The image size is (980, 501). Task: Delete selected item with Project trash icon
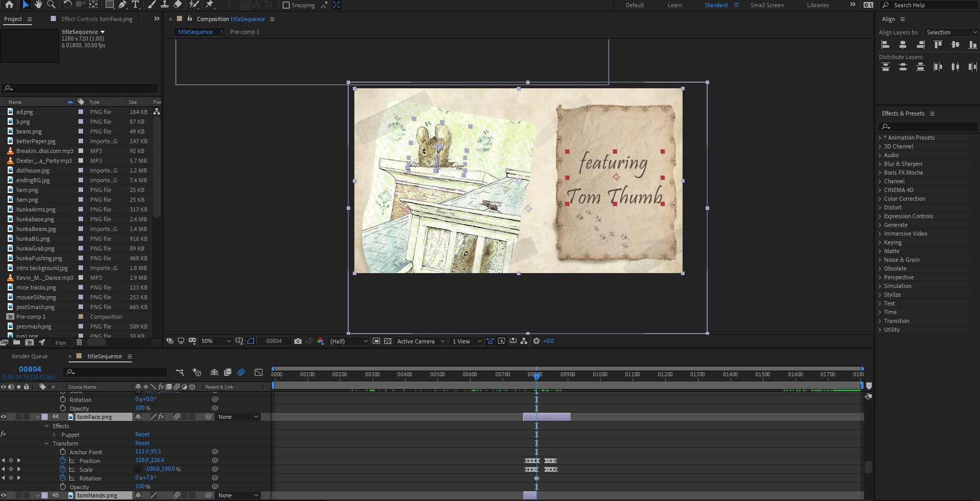point(79,342)
